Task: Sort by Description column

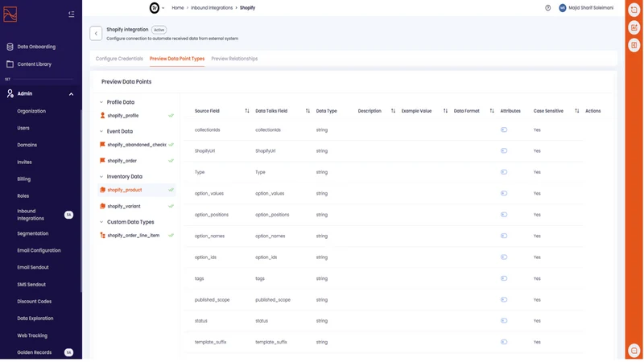Action: point(393,111)
